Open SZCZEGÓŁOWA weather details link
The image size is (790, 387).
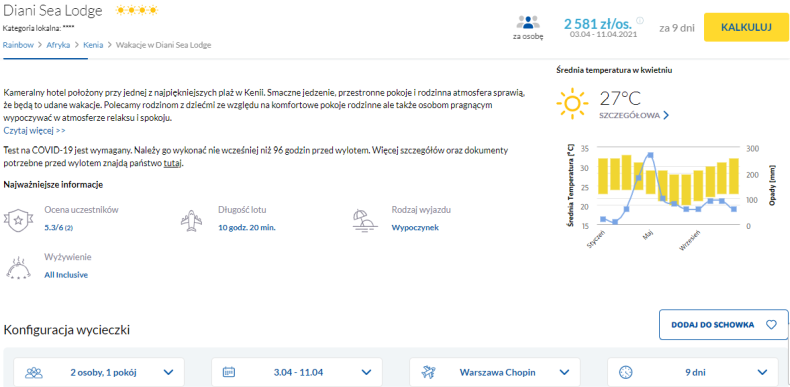[x=634, y=115]
